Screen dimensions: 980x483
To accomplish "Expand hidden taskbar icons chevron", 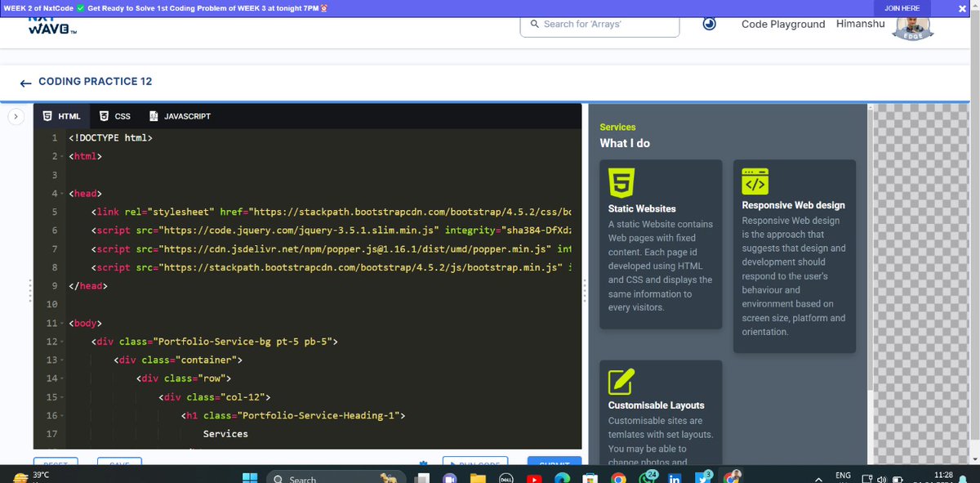I will pyautogui.click(x=818, y=477).
